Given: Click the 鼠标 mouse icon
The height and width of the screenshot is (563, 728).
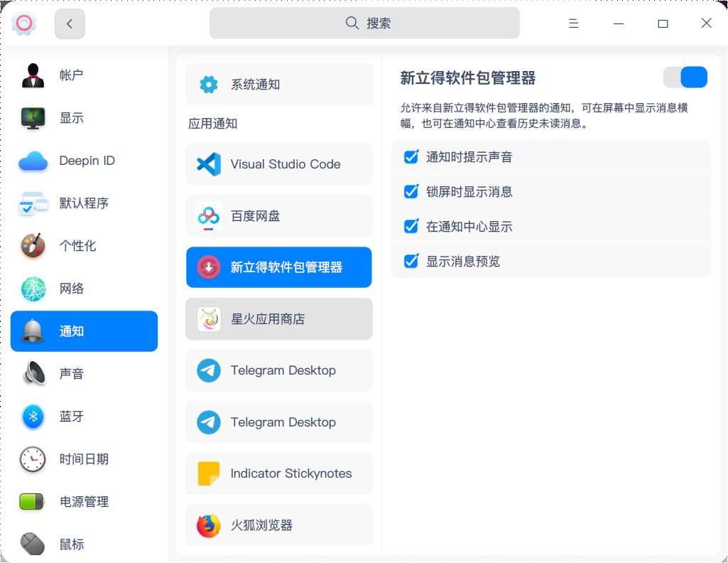Looking at the screenshot, I should point(33,544).
